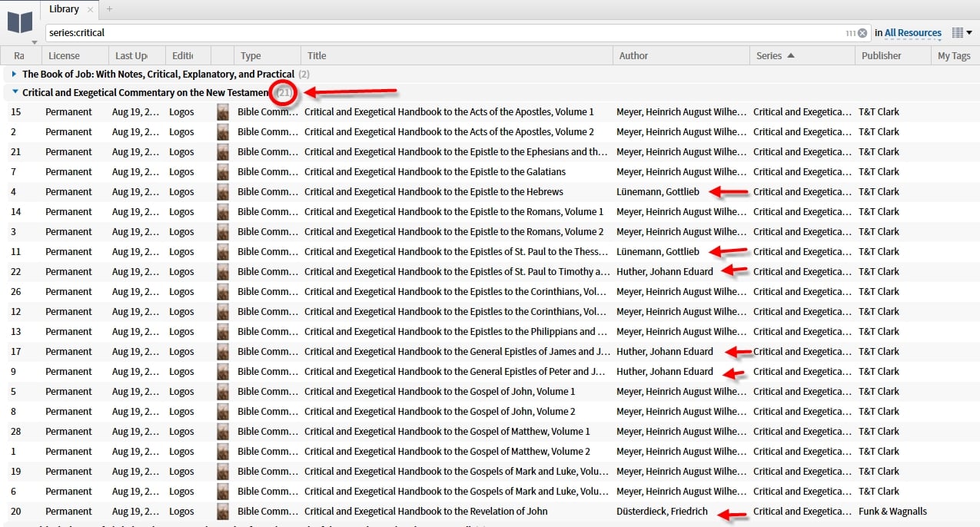Select Aug 19 date in Romans Volume 2 row

135,231
